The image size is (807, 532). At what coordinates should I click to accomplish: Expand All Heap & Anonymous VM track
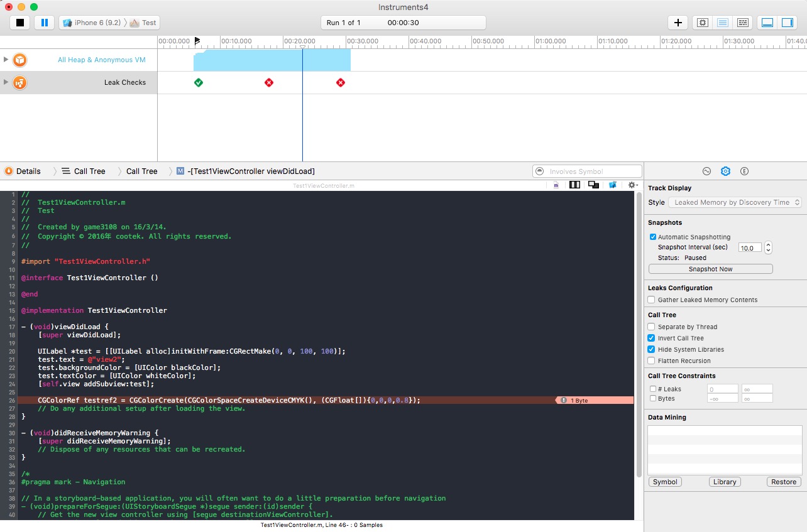pyautogui.click(x=6, y=60)
